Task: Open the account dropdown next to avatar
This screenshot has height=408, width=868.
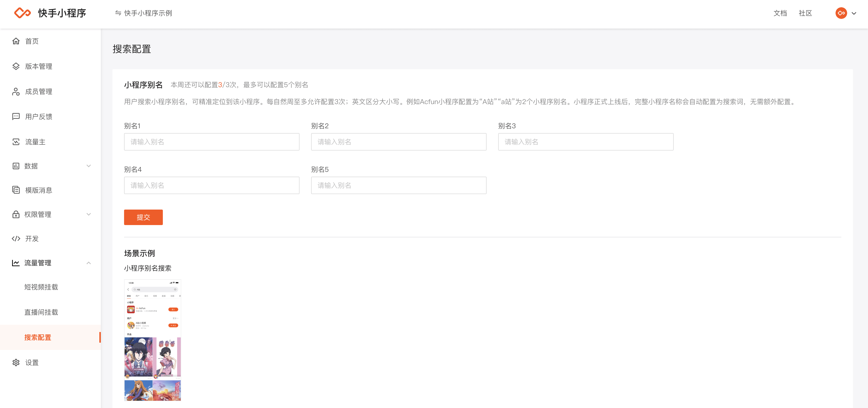Action: click(854, 13)
